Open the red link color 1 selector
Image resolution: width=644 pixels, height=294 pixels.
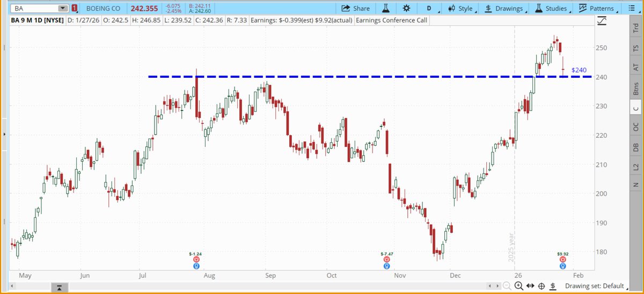[75, 8]
